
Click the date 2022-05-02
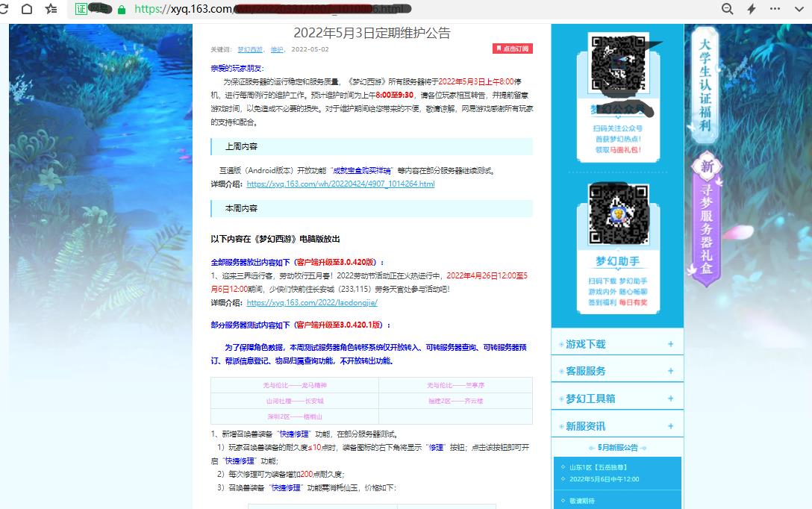[x=310, y=50]
